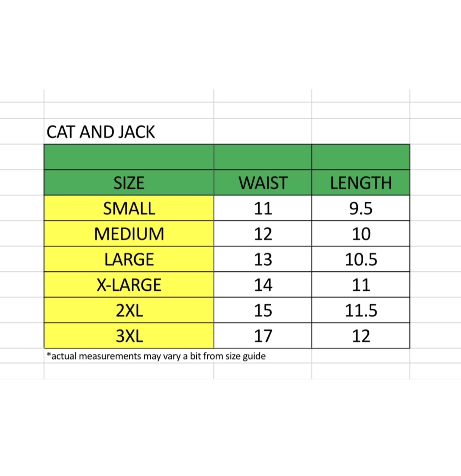Select waist value 14 for X-LARGE

pos(263,285)
